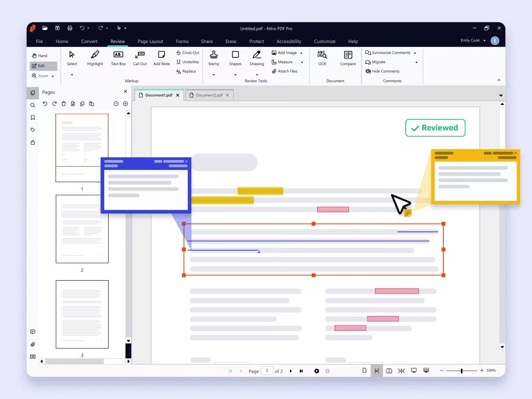Click the zoom slider handle
Screen dimensions: 532x399
(462, 371)
